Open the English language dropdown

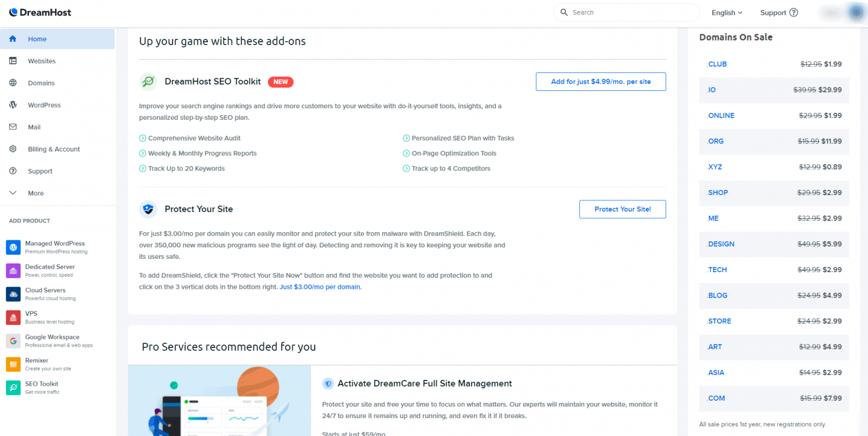pos(727,13)
